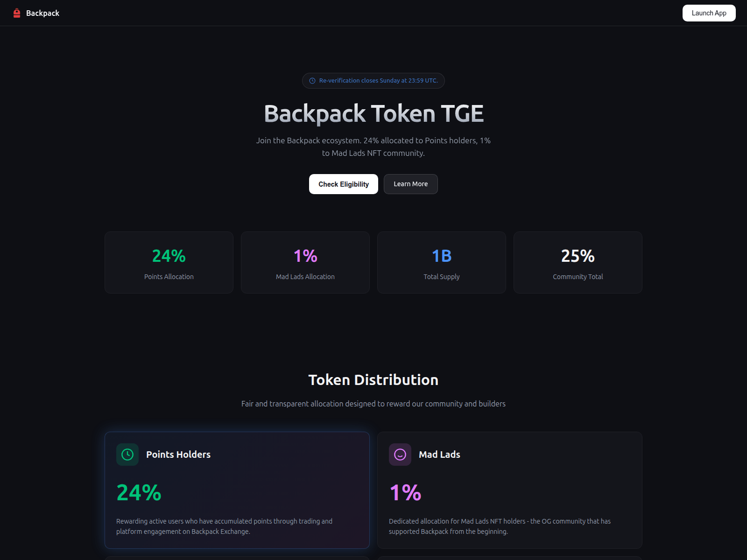This screenshot has width=747, height=560.
Task: Select the green clock icon on Points Holders card
Action: click(127, 454)
